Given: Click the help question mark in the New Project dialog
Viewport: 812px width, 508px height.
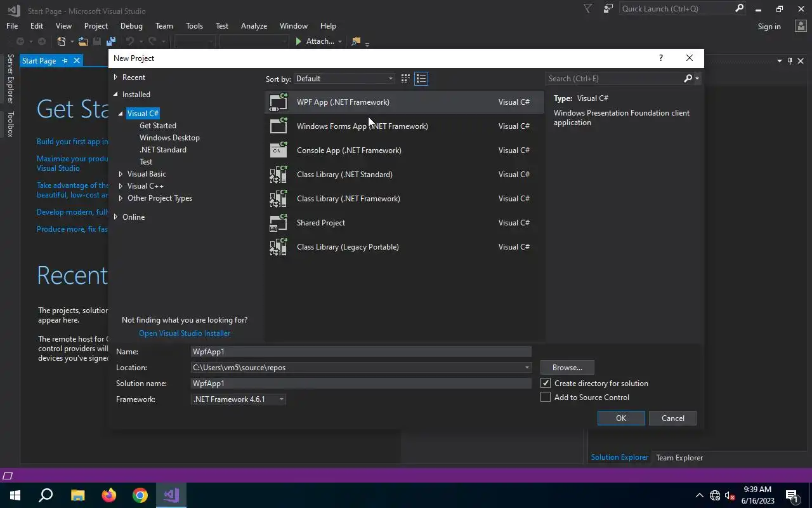Looking at the screenshot, I should click(661, 58).
